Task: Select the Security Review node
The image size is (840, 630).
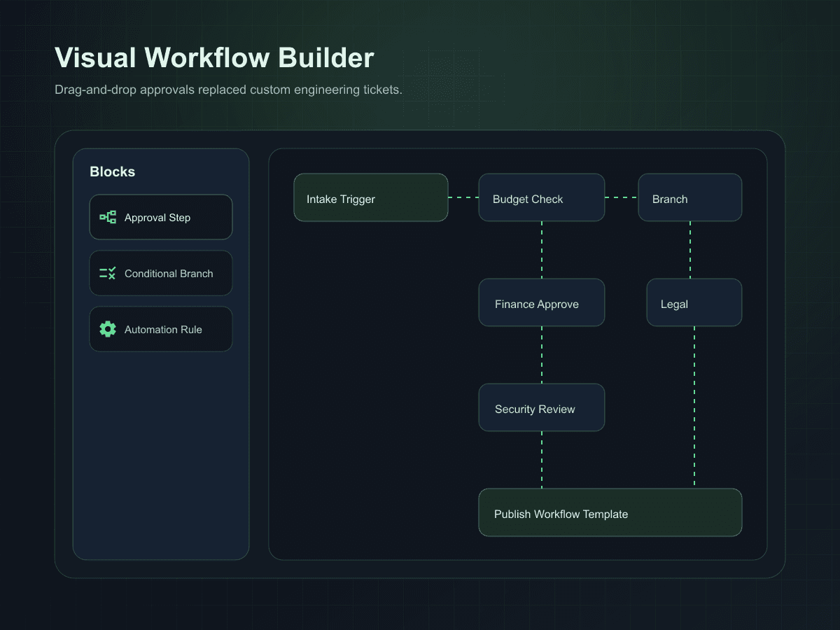Action: click(x=542, y=407)
